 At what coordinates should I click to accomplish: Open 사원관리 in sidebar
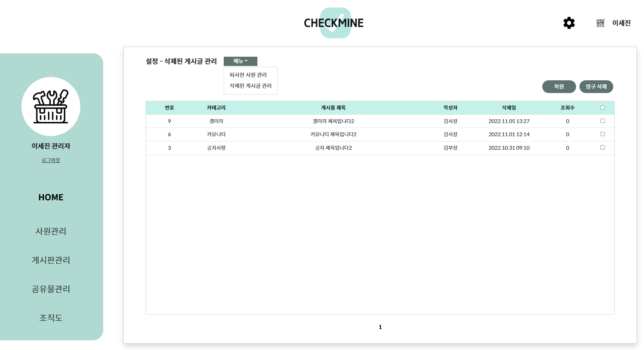point(51,231)
